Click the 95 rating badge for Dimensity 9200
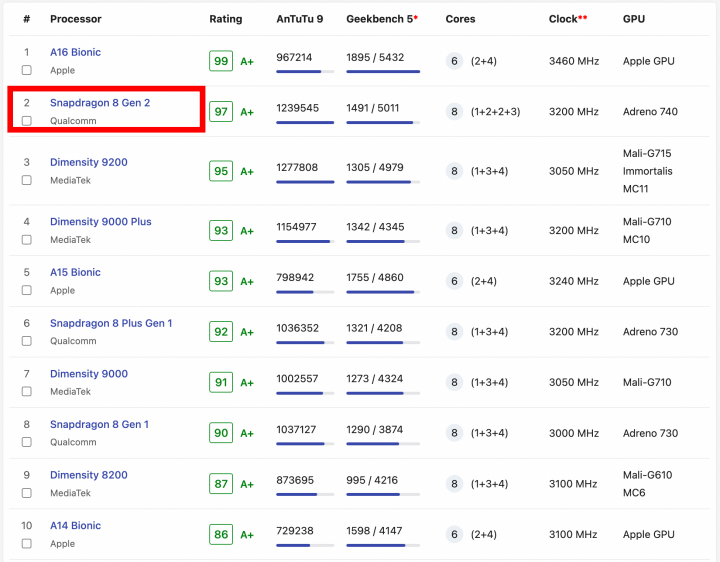Viewport: 720px width, 562px height. pyautogui.click(x=221, y=171)
